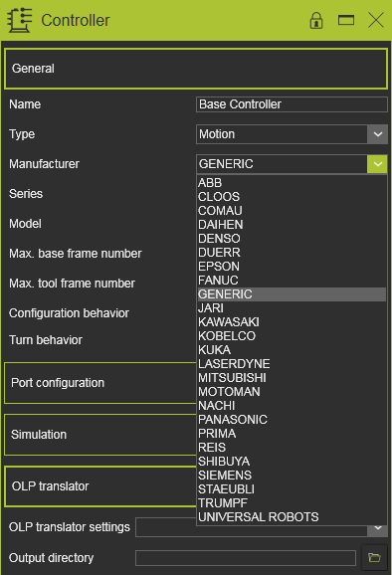
Task: Open the output directory folder browser
Action: point(374,558)
